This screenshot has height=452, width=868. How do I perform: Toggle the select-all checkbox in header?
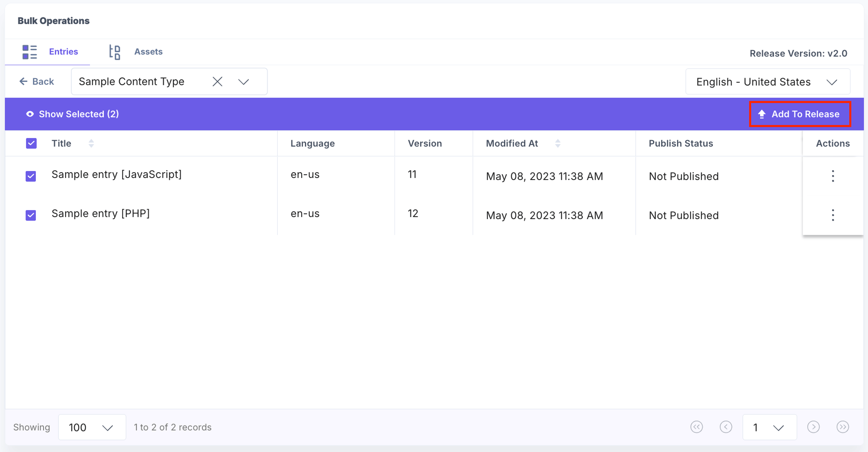coord(31,143)
